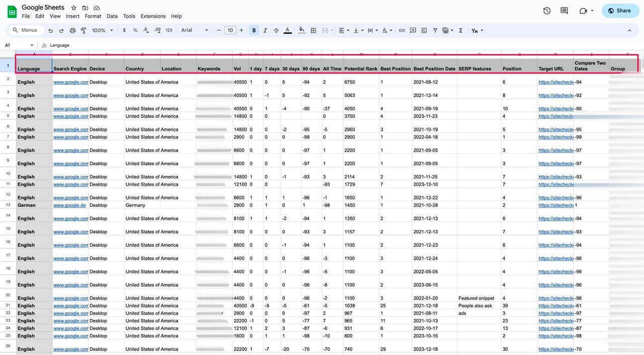Select the Featured snippet cell
This screenshot has height=355, width=644.
tap(479, 296)
